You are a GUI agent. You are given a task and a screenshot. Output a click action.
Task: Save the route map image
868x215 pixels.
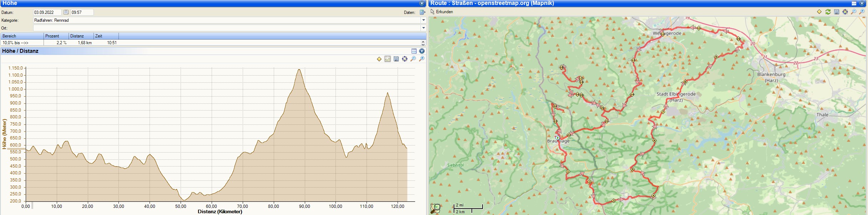836,12
